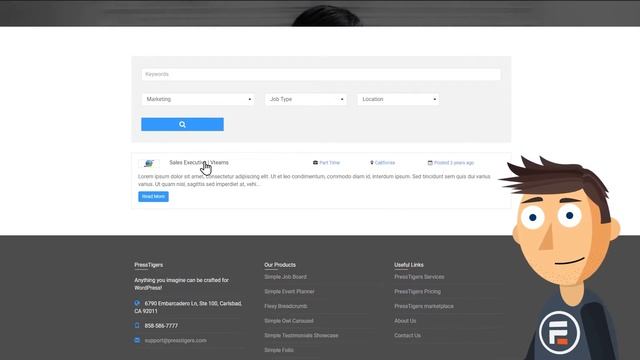The width and height of the screenshot is (640, 360).
Task: Click the briefcase icon beside Part Time
Action: click(315, 162)
